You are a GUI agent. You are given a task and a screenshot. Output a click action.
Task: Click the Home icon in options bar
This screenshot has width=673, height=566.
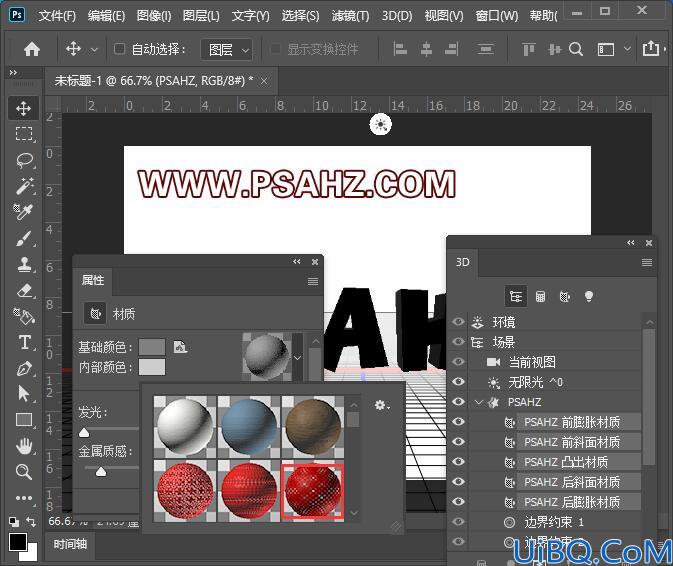click(32, 49)
